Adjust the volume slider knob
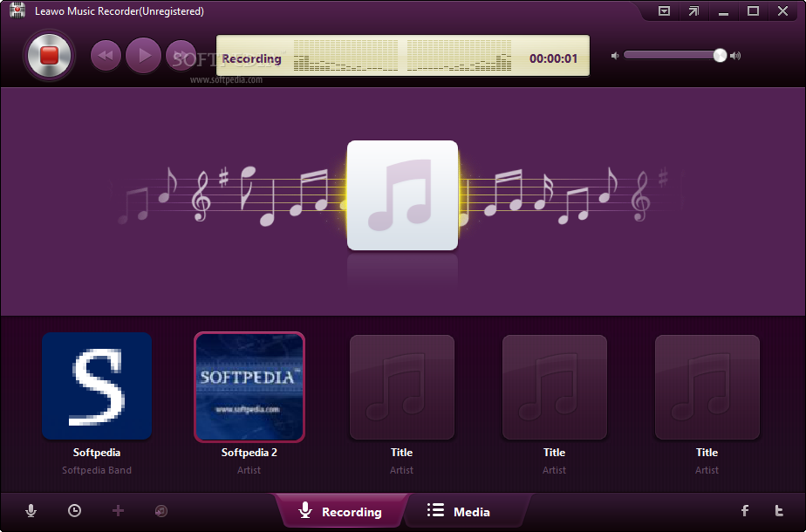The image size is (806, 532). [x=720, y=56]
